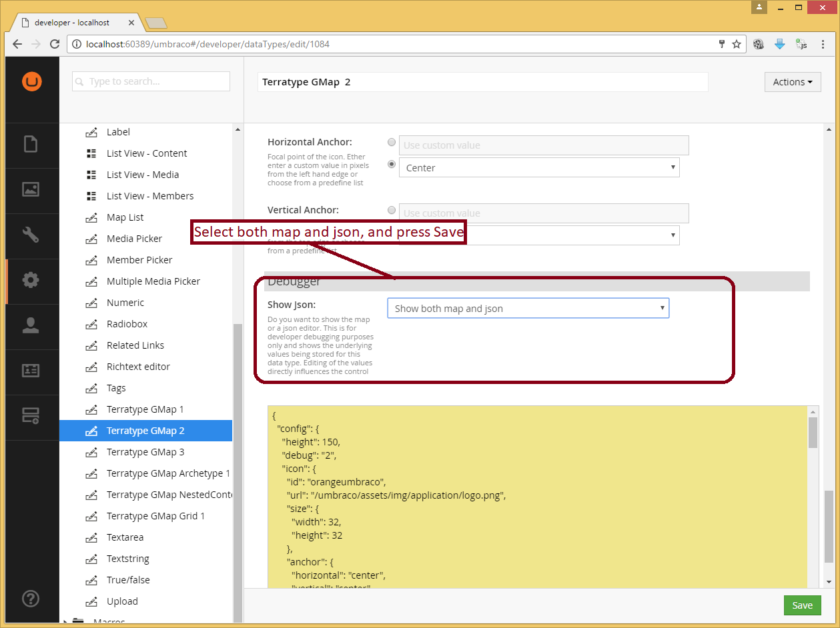
Task: Edit the Terratype GMap 2 name field
Action: (482, 82)
